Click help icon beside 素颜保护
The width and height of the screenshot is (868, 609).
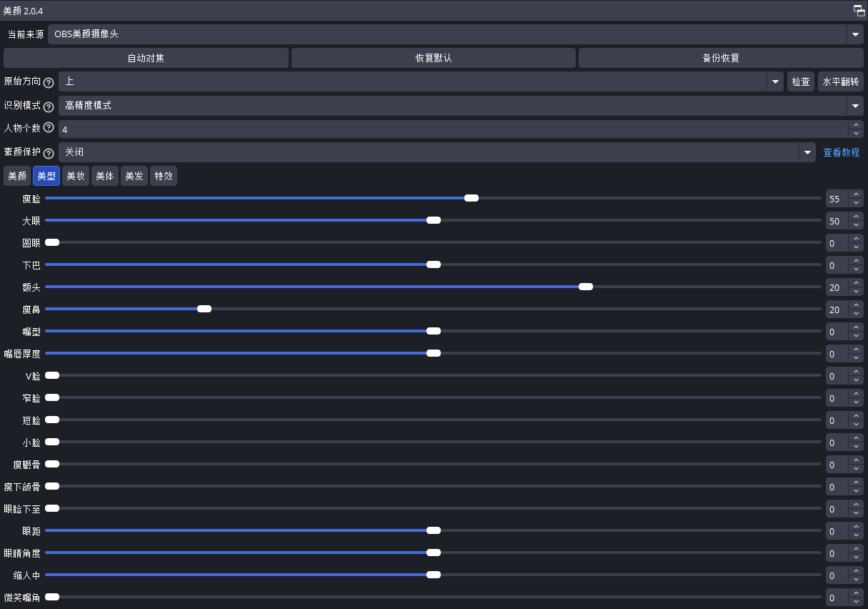pos(49,153)
